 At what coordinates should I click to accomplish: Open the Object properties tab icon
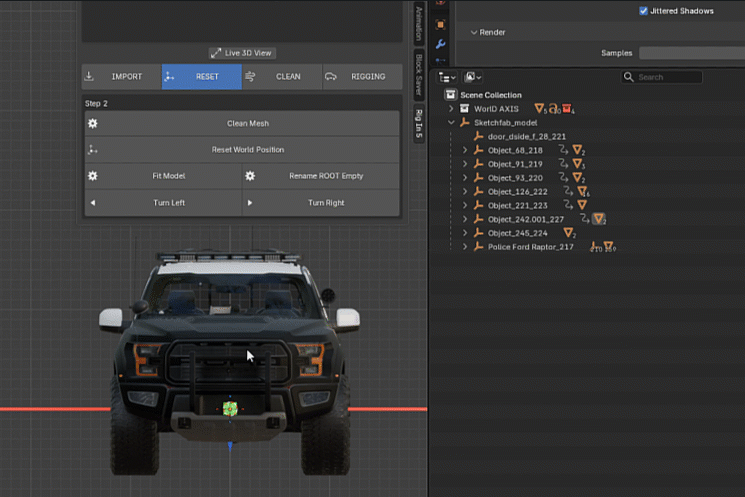click(440, 25)
